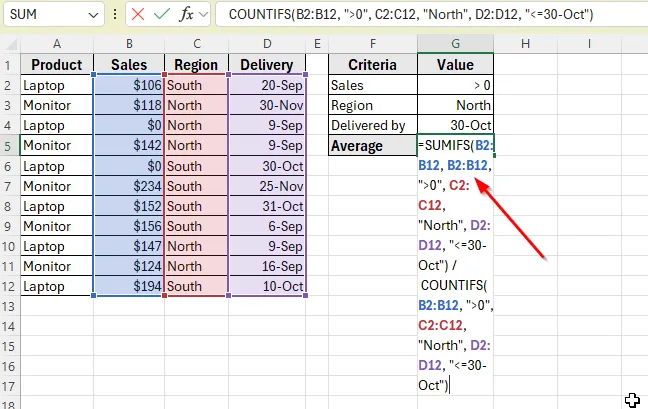
Task: Select delivery date 16-Sep cell
Action: tap(267, 266)
